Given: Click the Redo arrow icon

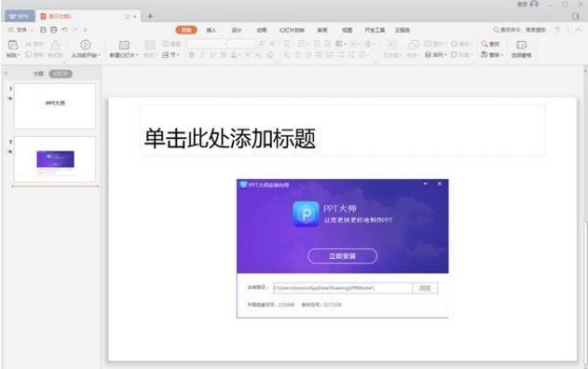Looking at the screenshot, I should coord(75,30).
